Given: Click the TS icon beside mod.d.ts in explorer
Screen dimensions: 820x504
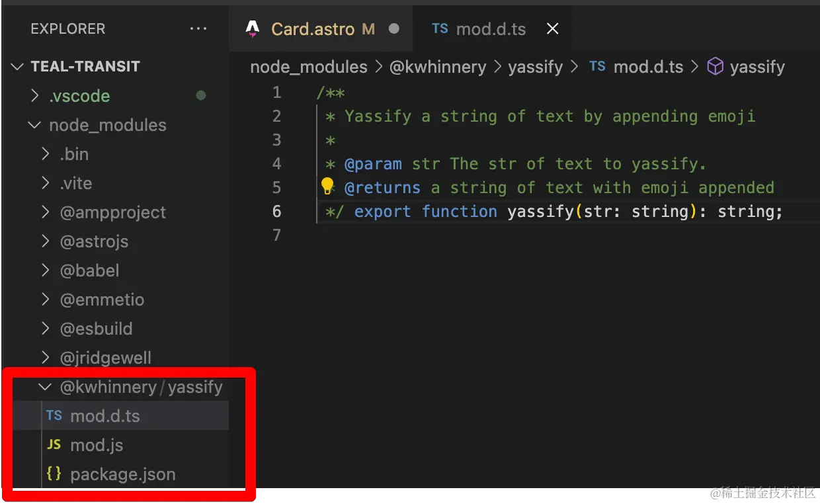Looking at the screenshot, I should point(54,415).
